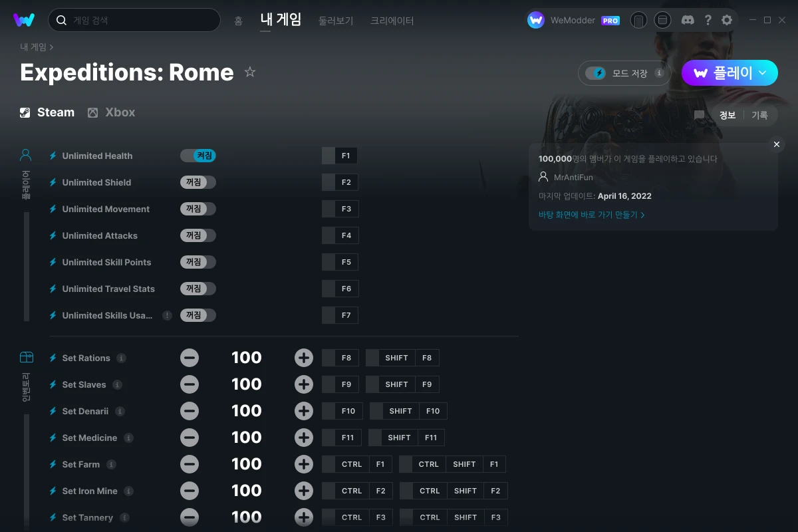The image size is (798, 532).
Task: Enable Unlimited Travel Stats toggle
Action: coord(198,289)
